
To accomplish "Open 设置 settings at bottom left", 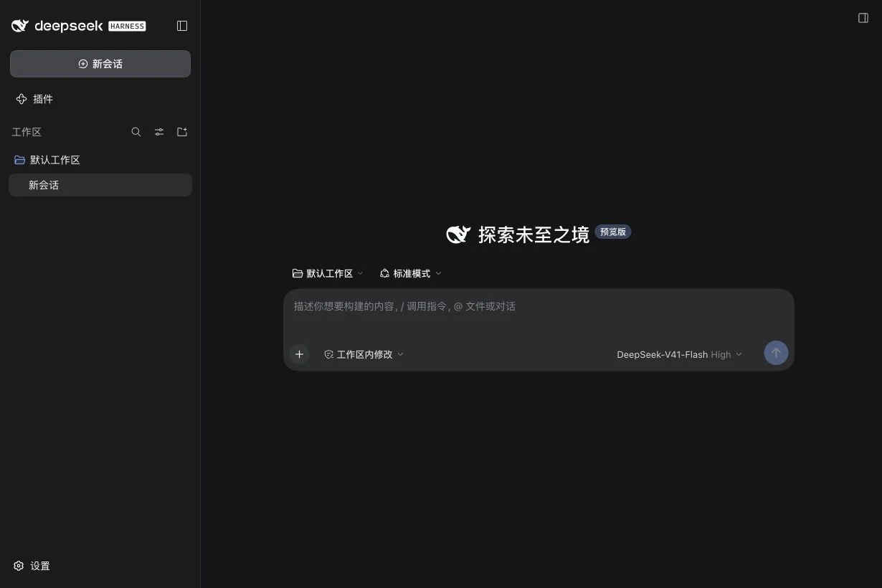I will click(32, 566).
